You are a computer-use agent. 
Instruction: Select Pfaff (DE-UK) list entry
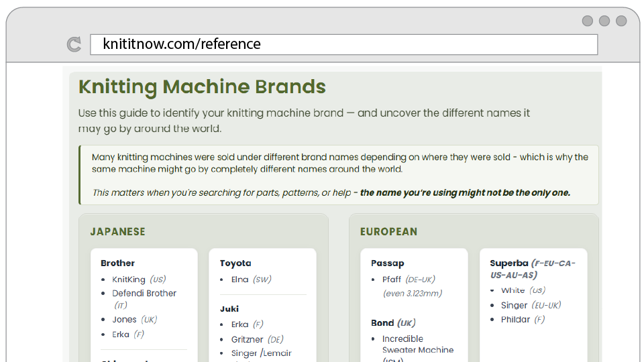pyautogui.click(x=409, y=280)
